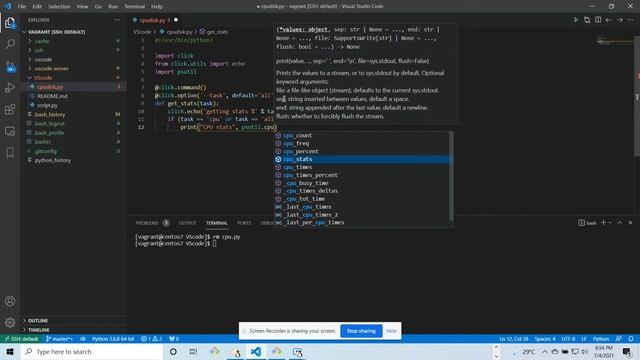Switch to the Ports panel tab
The image size is (640, 360).
(244, 223)
